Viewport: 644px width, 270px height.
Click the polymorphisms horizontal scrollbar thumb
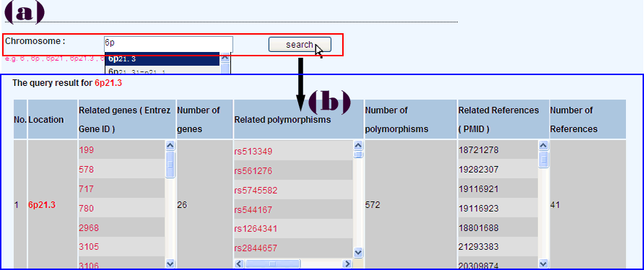(x=273, y=264)
